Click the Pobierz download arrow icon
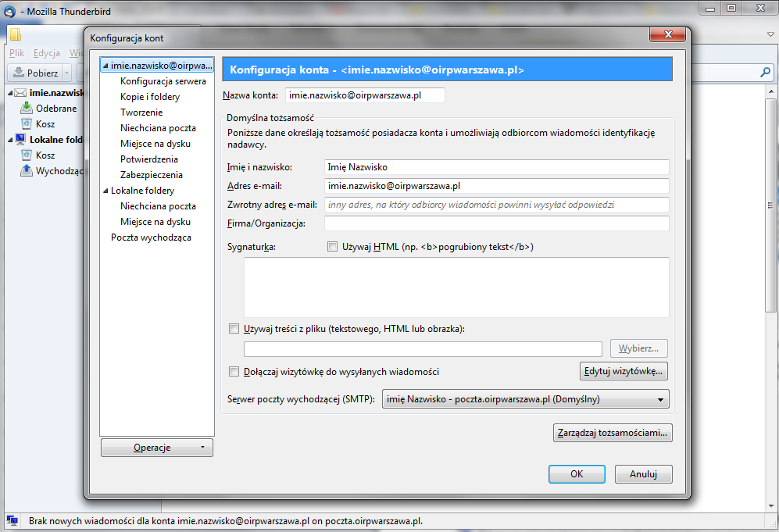The image size is (779, 532). click(19, 73)
